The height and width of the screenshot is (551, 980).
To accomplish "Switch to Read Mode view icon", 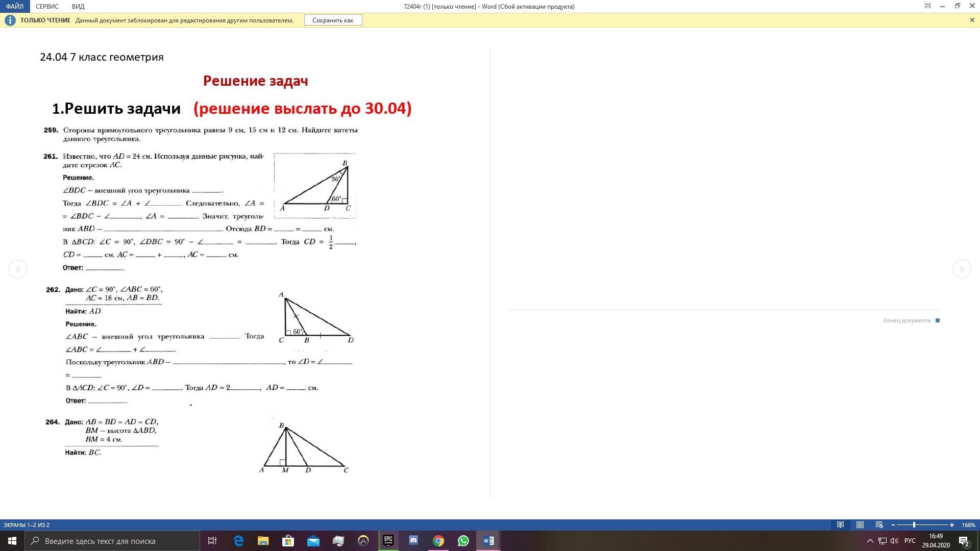I will point(840,524).
